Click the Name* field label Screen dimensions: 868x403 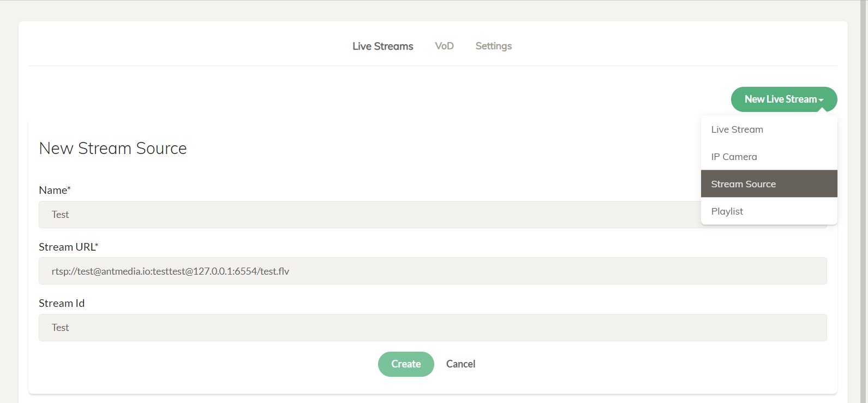pyautogui.click(x=55, y=190)
